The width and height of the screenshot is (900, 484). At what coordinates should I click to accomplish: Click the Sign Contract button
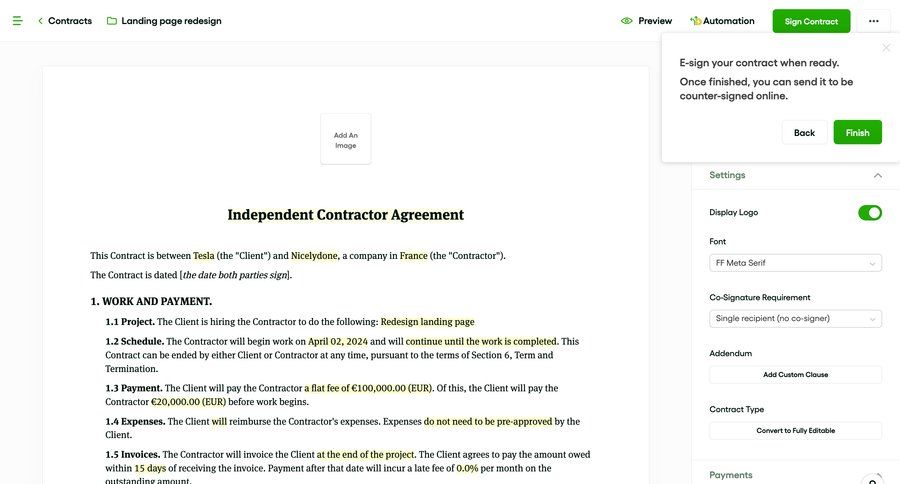tap(811, 21)
